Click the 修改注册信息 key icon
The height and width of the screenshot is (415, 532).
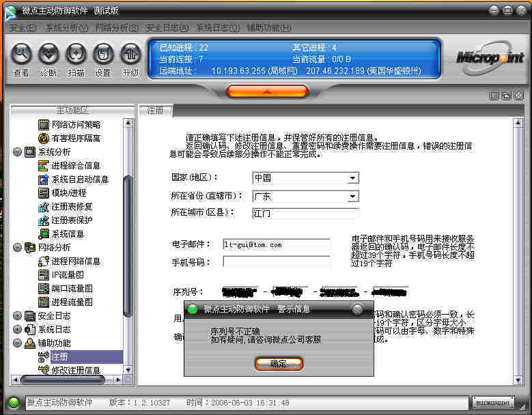tap(44, 370)
